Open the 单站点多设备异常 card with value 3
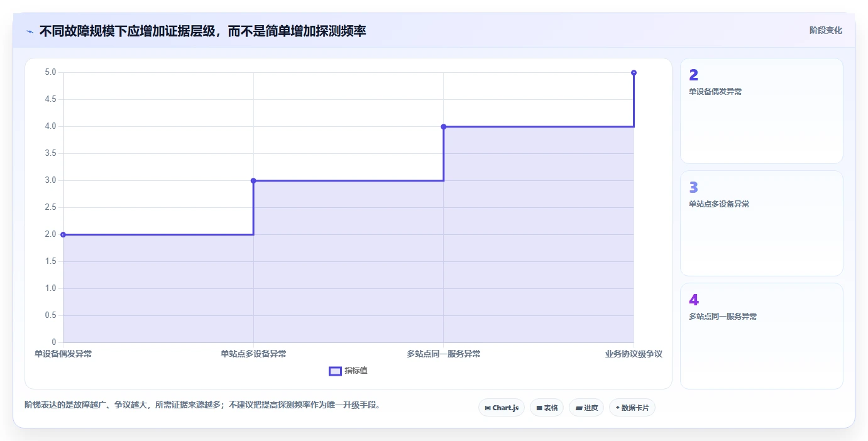The image size is (868, 441). [x=762, y=223]
